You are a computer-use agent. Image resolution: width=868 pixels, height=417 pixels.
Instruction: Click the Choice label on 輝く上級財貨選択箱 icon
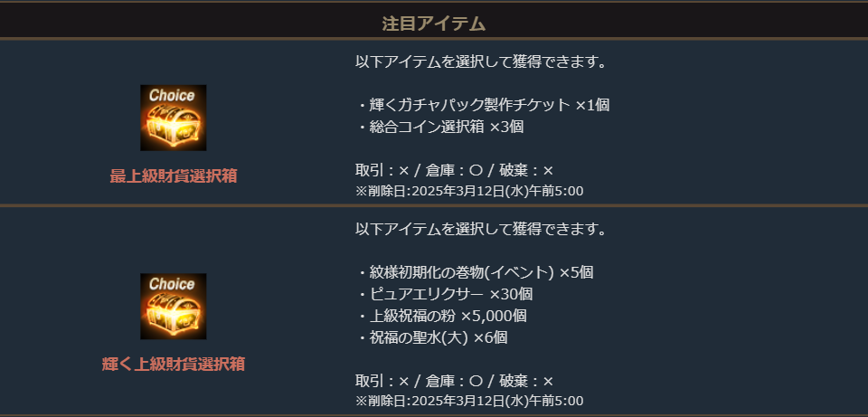pyautogui.click(x=173, y=283)
